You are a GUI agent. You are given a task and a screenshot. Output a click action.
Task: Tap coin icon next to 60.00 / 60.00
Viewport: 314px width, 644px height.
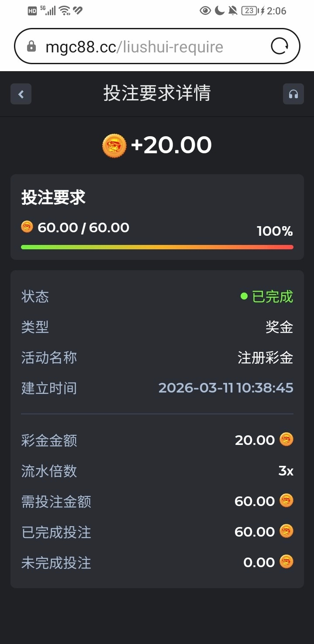pyautogui.click(x=27, y=227)
